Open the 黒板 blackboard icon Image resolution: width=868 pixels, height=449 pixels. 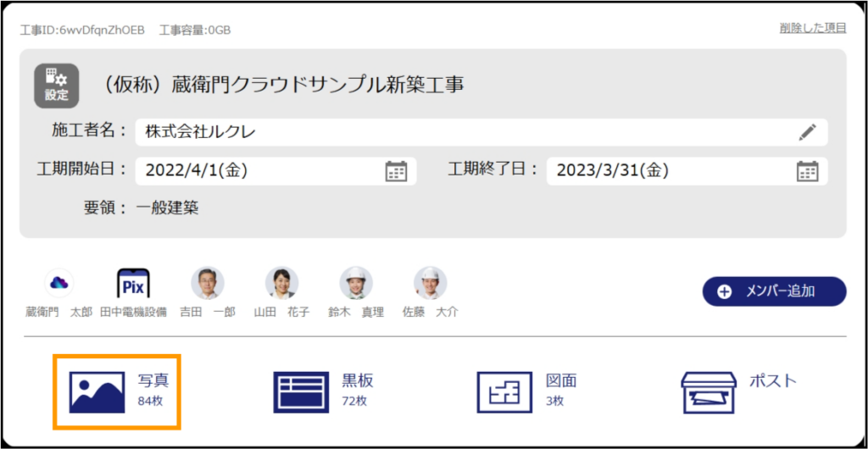[x=301, y=391]
